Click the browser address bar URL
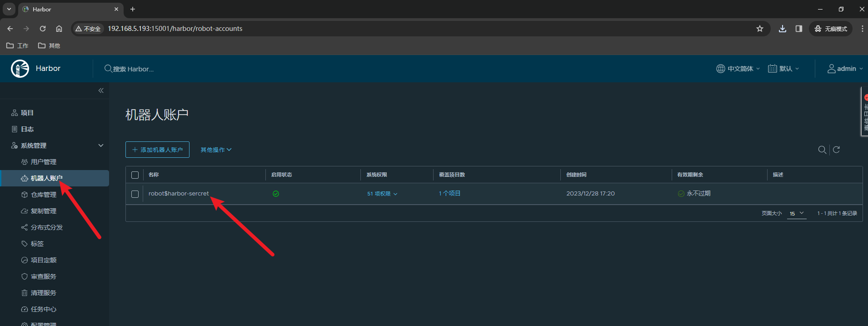 click(175, 29)
